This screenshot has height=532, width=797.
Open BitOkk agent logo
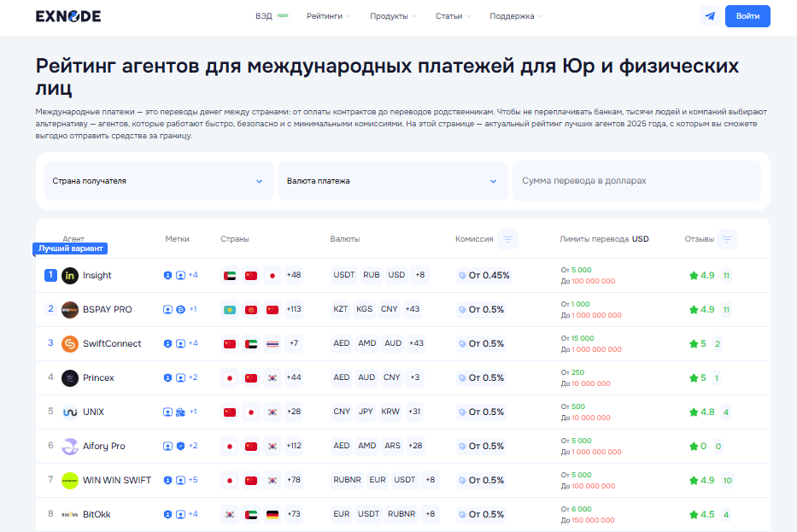(70, 514)
